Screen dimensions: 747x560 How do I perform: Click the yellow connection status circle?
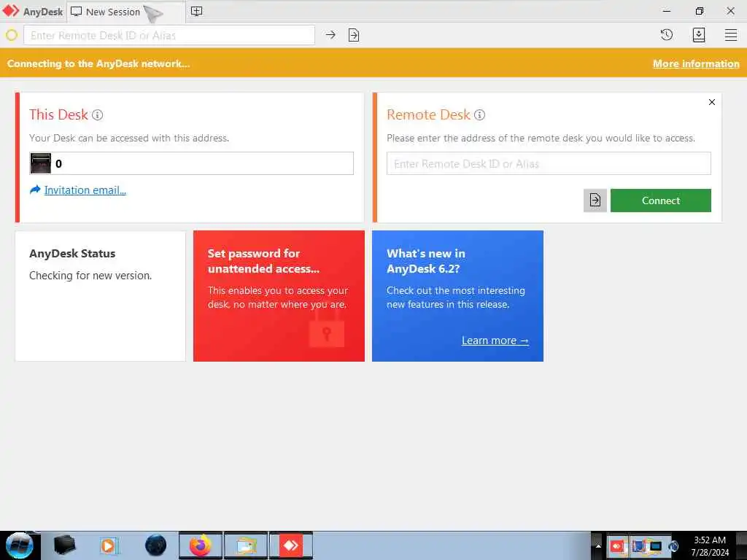[12, 35]
